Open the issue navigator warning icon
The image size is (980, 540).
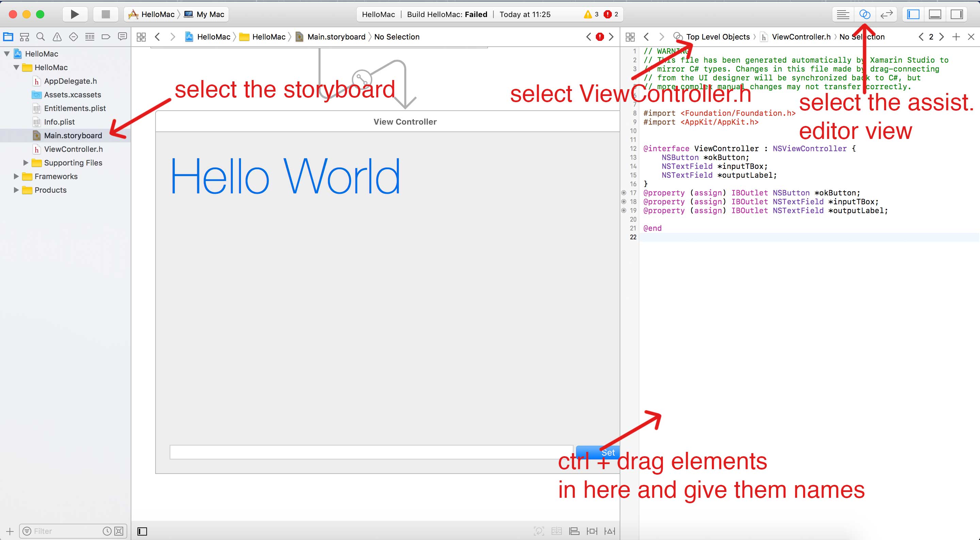(57, 37)
